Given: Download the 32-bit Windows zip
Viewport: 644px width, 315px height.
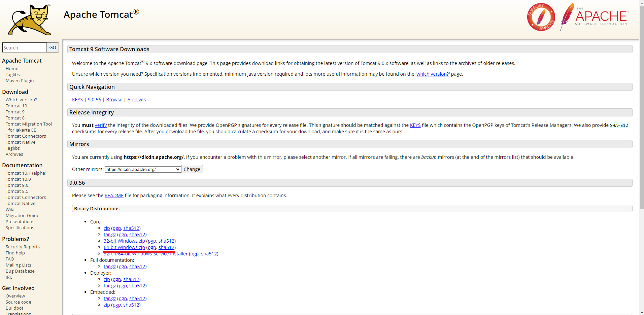Looking at the screenshot, I should tap(124, 241).
